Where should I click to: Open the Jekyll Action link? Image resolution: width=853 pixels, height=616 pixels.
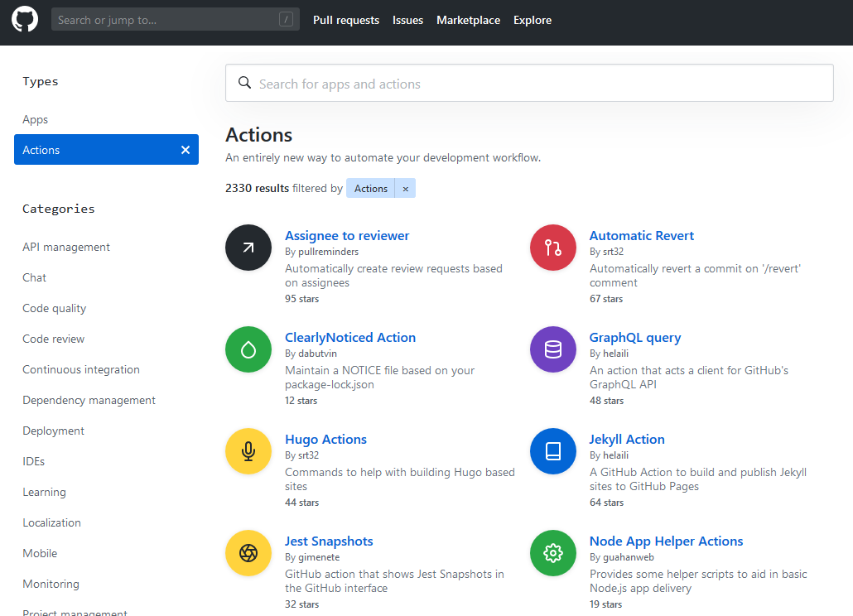(x=627, y=439)
